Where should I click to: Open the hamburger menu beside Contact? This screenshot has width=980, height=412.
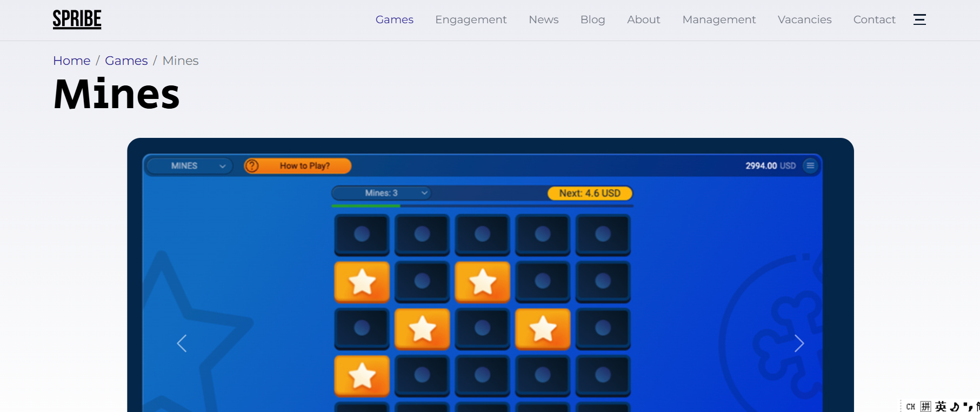pyautogui.click(x=919, y=19)
